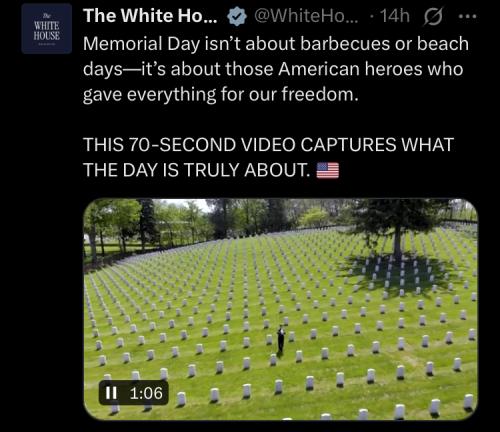Click the "gave everything for our freedom" line
Image resolution: width=500 pixels, height=432 pixels.
coord(221,94)
